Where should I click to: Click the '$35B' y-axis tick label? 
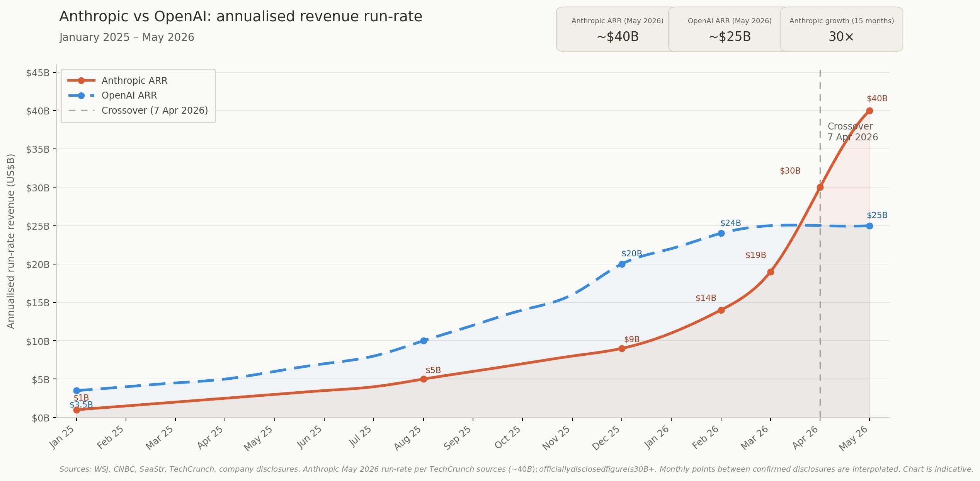[38, 149]
